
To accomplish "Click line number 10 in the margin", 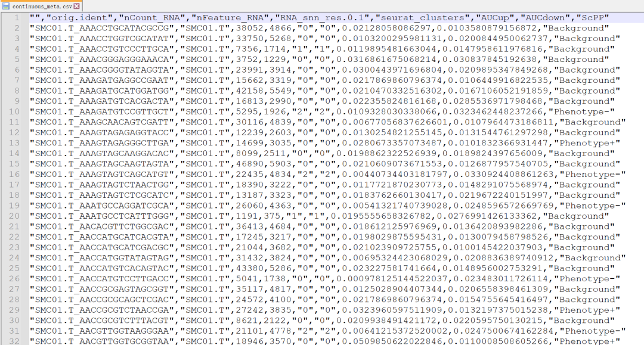I will tap(15, 111).
